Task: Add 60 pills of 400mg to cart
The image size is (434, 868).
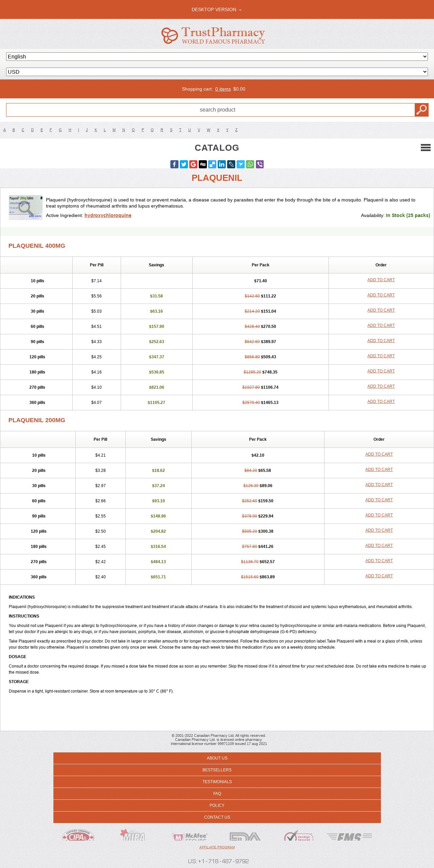Action: click(x=381, y=325)
